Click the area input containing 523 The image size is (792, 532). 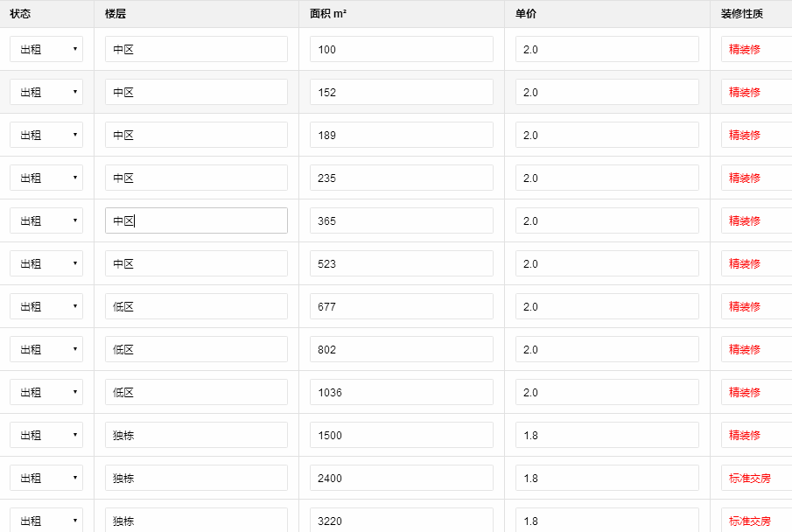(x=401, y=263)
